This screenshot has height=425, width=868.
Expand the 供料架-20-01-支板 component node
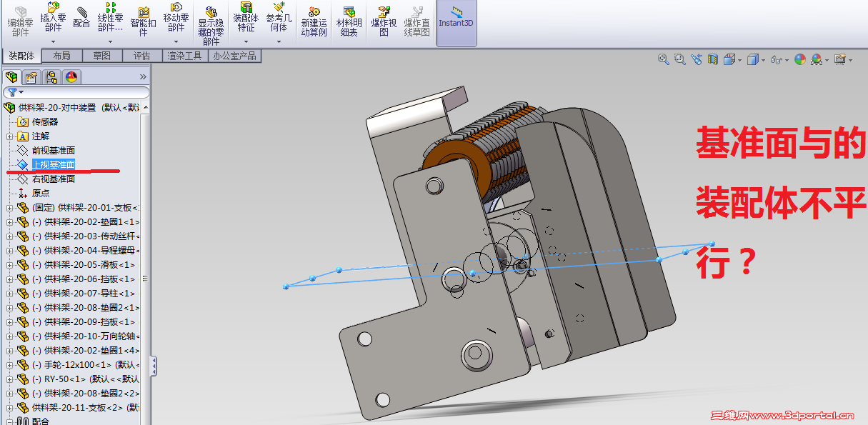click(9, 207)
